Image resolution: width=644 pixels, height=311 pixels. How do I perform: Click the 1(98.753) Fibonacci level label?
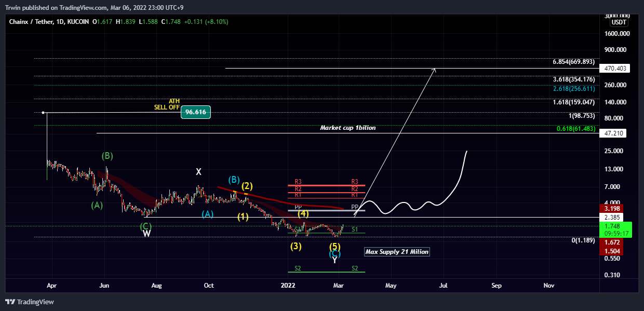(582, 116)
